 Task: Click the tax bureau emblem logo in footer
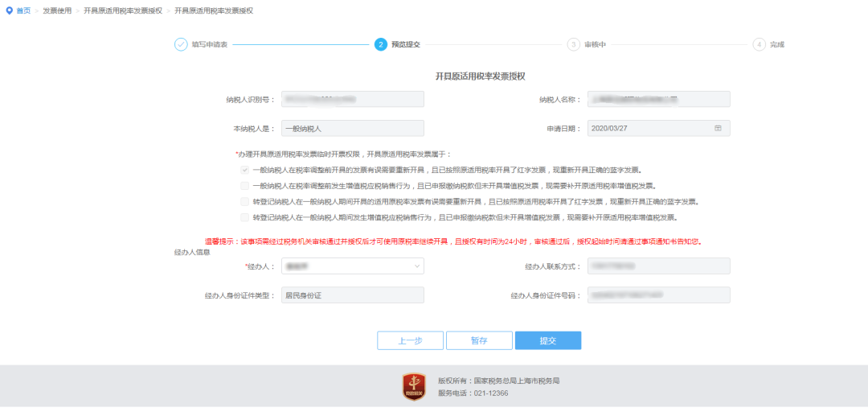(x=414, y=387)
